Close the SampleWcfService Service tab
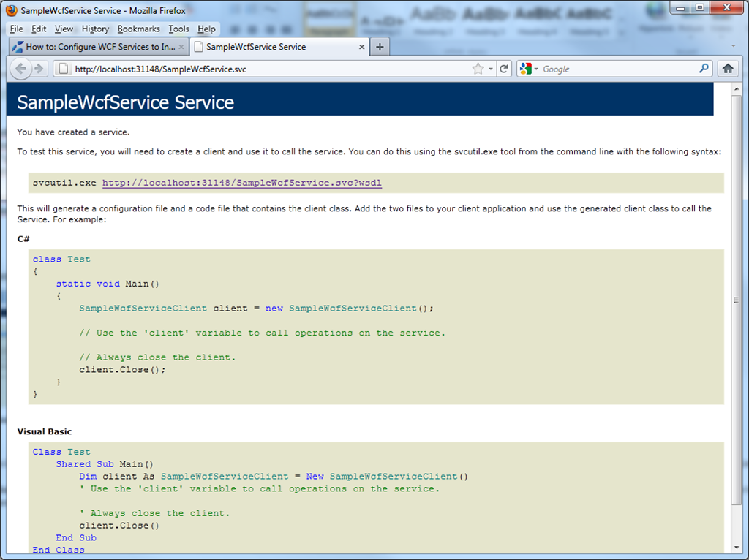This screenshot has width=749, height=560. coord(361,47)
